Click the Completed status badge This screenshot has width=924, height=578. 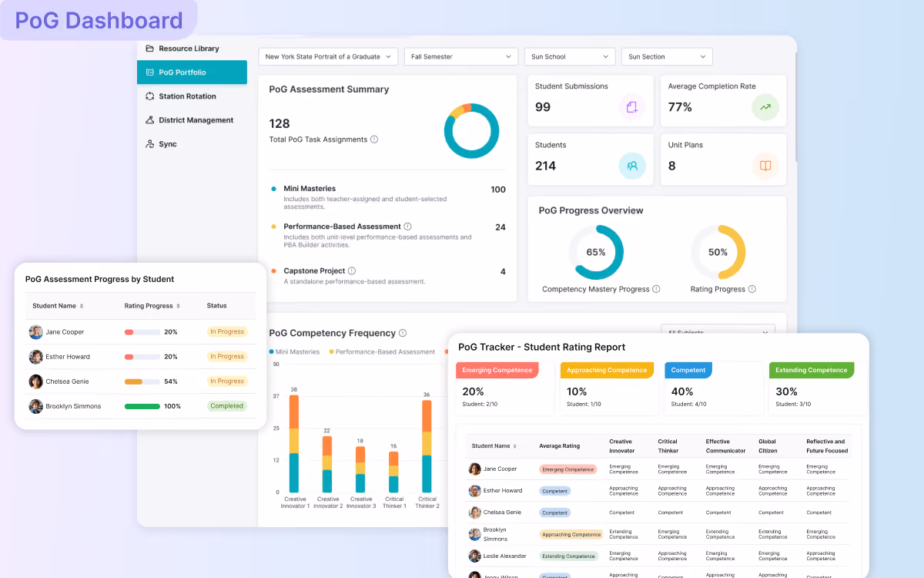227,406
